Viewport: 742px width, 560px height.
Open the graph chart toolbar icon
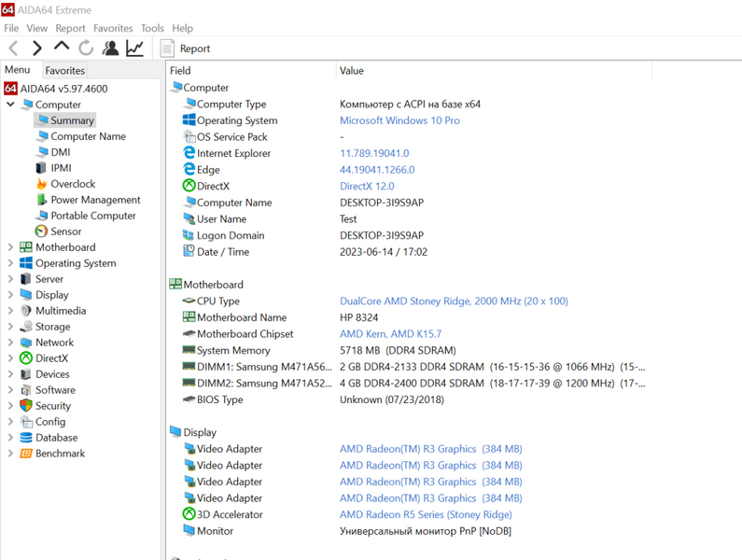pyautogui.click(x=134, y=48)
